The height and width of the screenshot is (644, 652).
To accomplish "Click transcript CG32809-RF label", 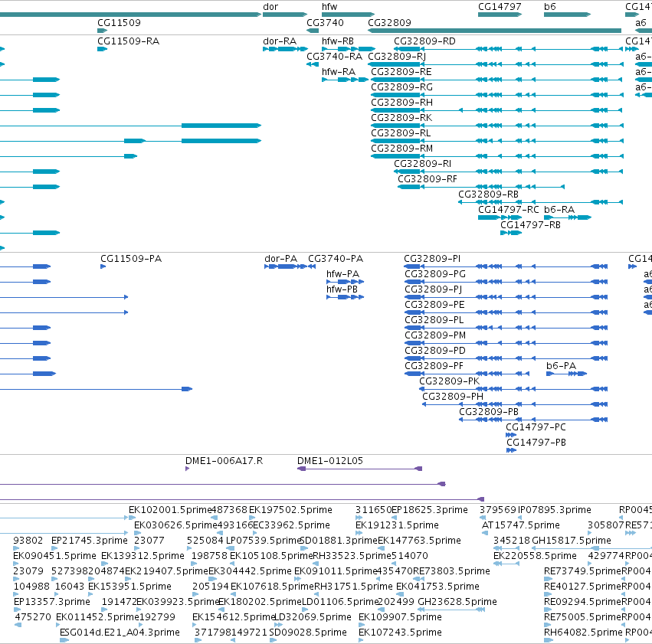I will pyautogui.click(x=428, y=179).
